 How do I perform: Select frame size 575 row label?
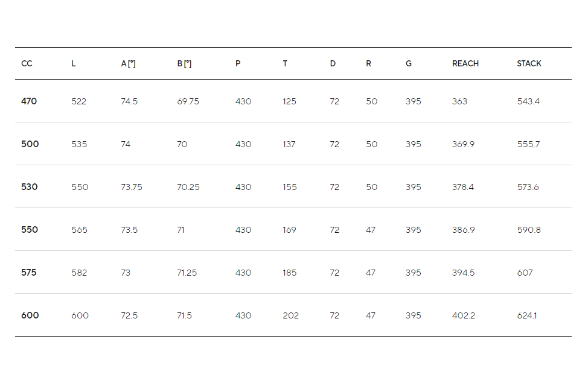[x=29, y=273]
